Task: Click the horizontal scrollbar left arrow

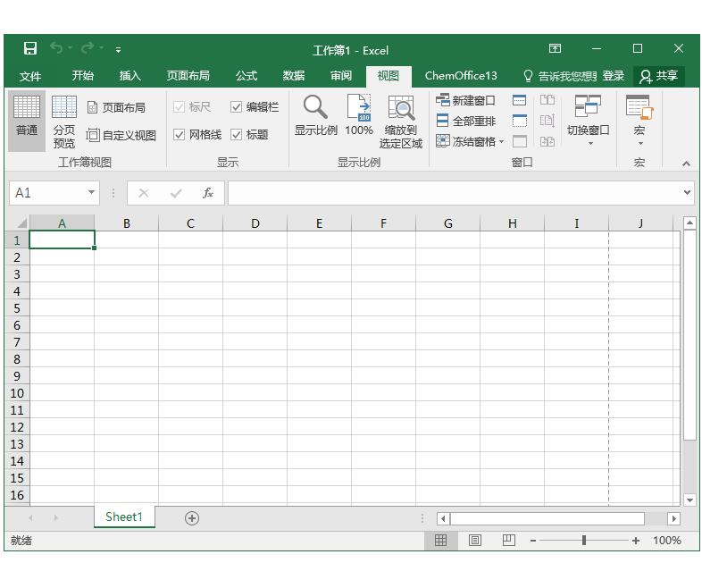Action: 443,518
